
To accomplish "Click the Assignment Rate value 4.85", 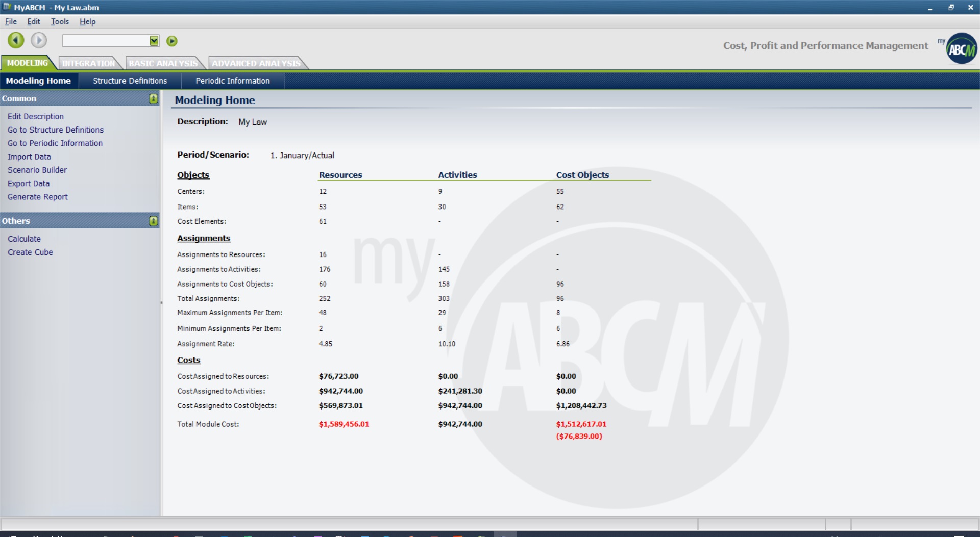I will click(325, 344).
